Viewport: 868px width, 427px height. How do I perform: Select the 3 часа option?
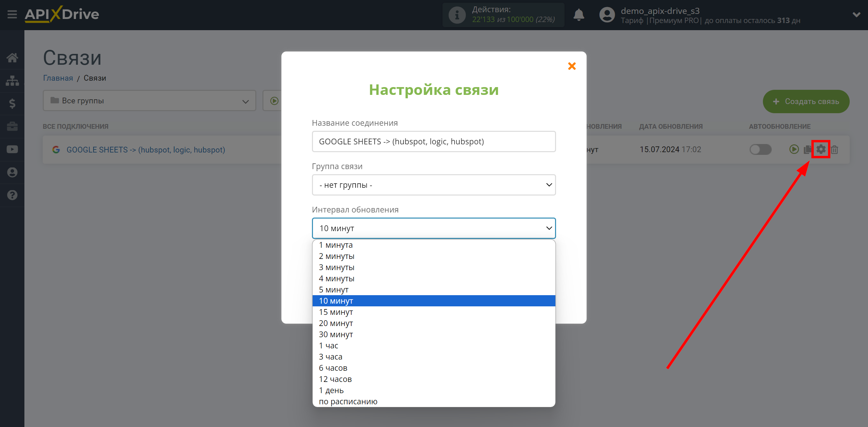coord(434,357)
